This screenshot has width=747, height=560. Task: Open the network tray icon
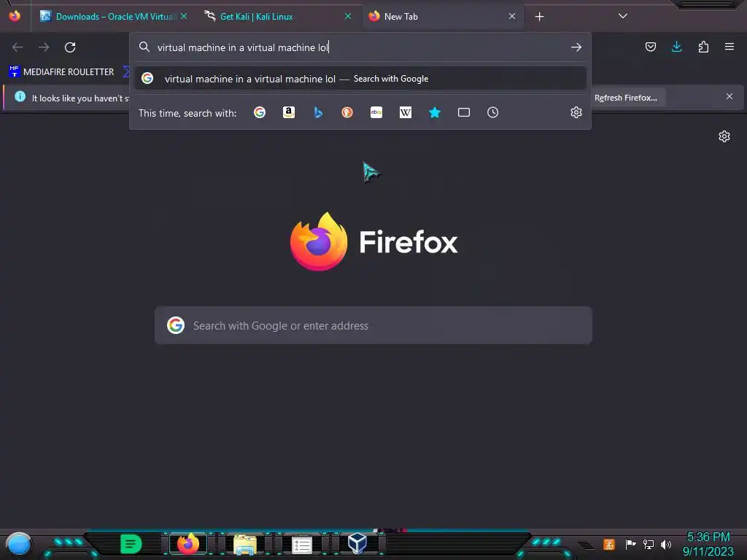649,544
